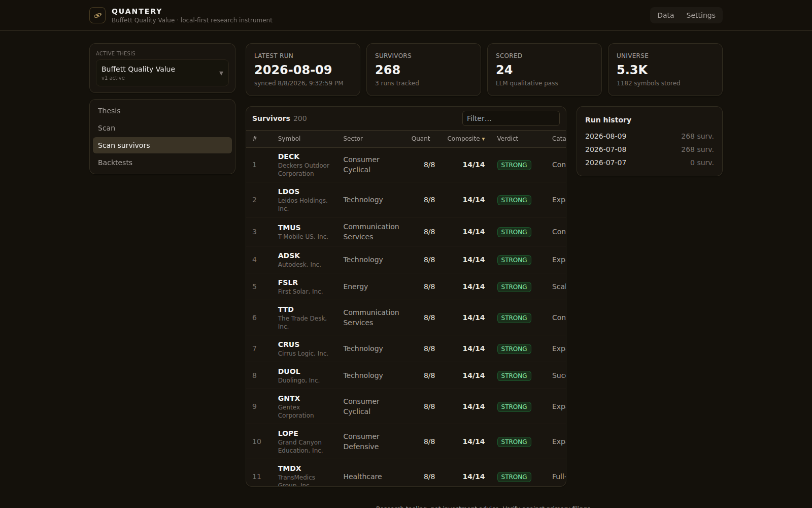Select Scan survivors in the sidebar
This screenshot has width=812, height=508.
[162, 145]
